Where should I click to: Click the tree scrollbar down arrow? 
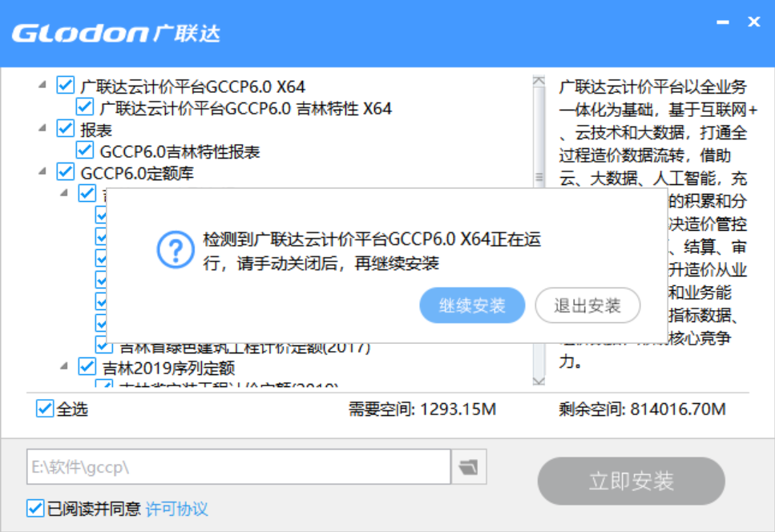539,381
